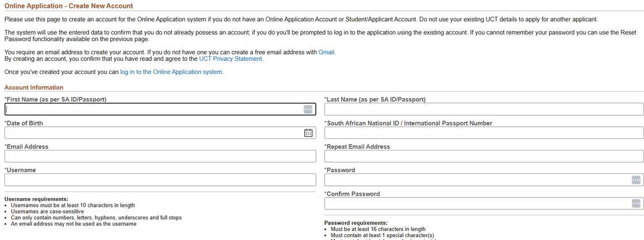Select the Date of Birth input box
This screenshot has height=240, width=644.
(x=152, y=133)
